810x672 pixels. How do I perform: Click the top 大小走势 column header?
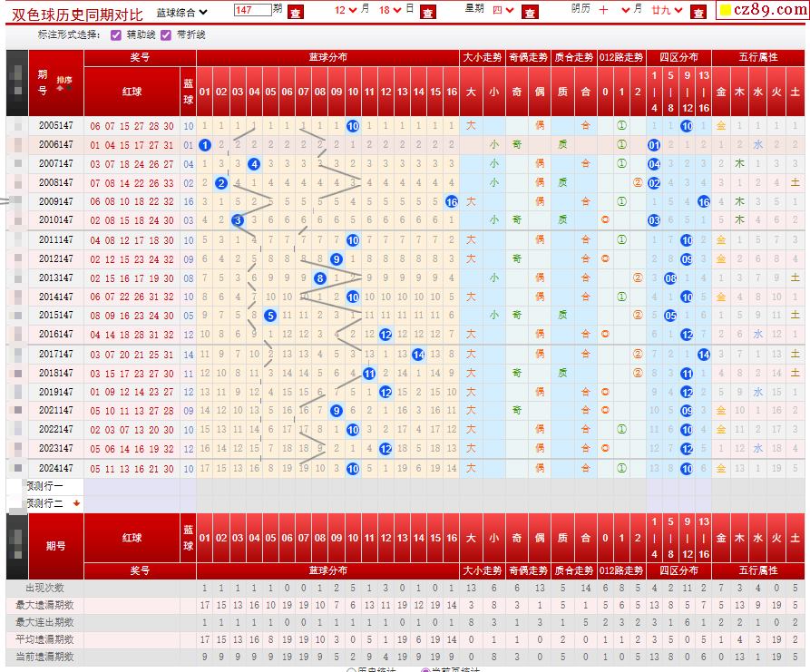[482, 57]
